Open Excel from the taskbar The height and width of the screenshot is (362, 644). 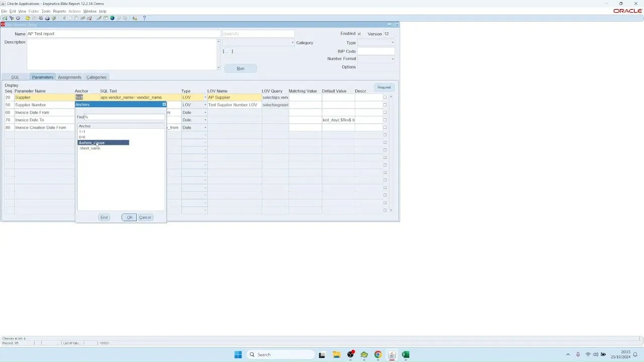[406, 354]
